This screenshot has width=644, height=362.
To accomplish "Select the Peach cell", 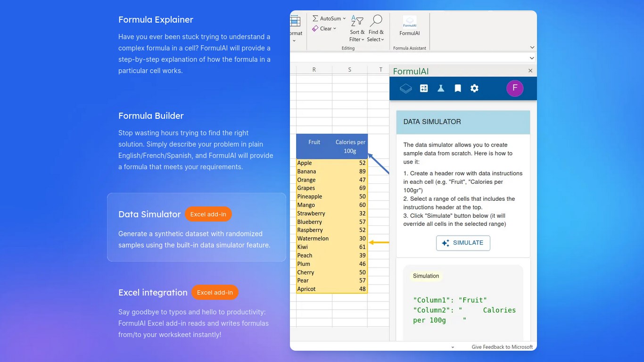I will [314, 255].
